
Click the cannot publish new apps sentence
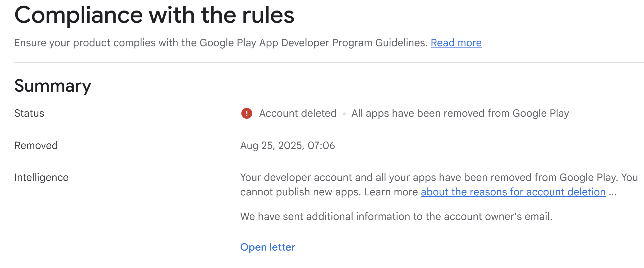click(300, 192)
